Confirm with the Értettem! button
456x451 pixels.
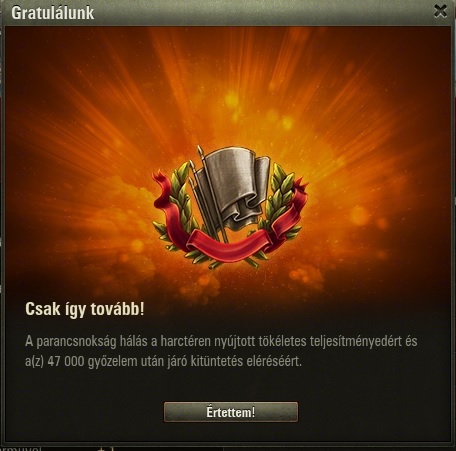pos(231,412)
